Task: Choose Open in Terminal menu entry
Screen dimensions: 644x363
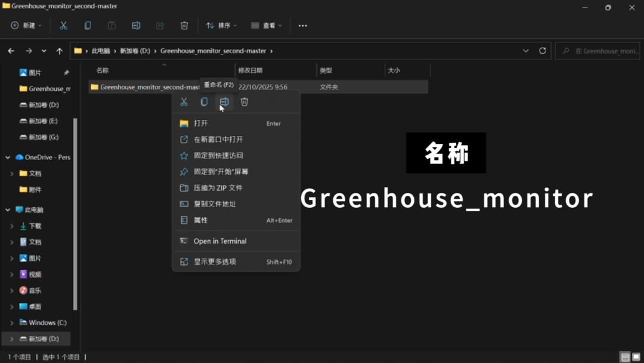Action: [220, 241]
